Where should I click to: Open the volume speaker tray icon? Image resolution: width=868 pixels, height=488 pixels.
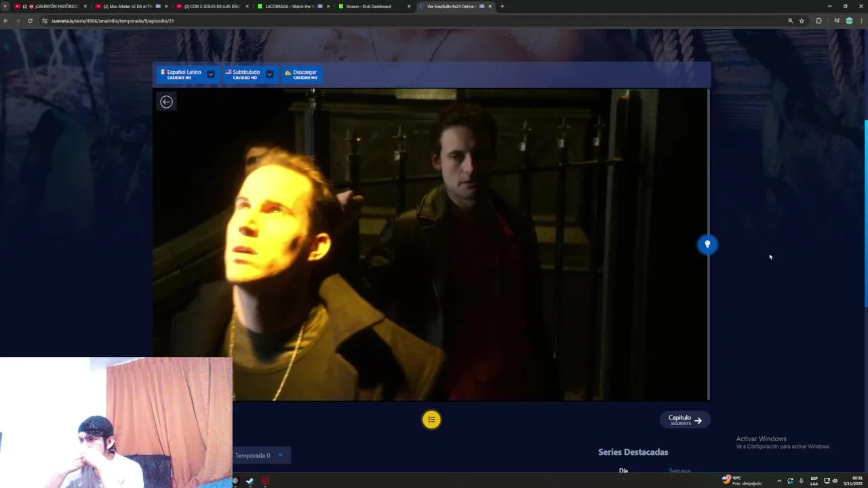835,481
